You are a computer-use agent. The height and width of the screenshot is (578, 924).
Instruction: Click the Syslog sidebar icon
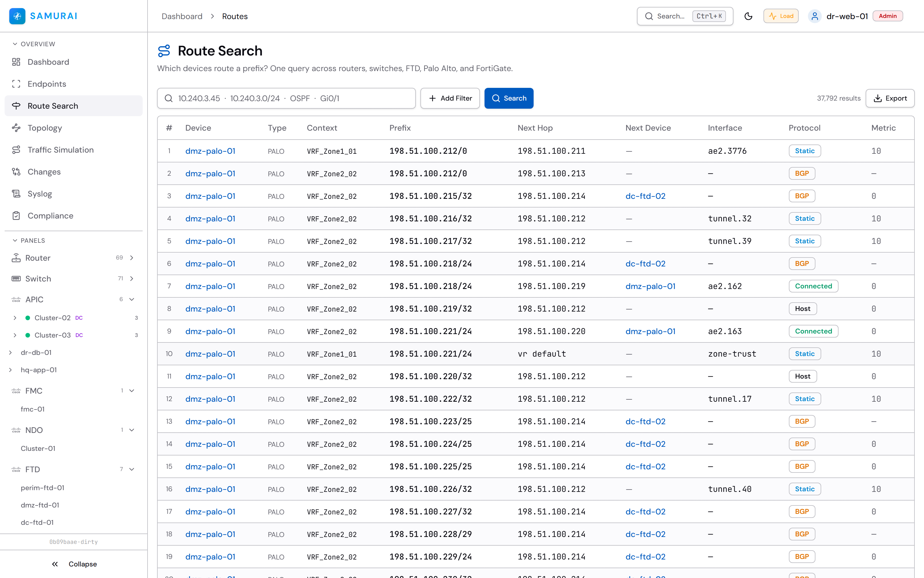[16, 194]
